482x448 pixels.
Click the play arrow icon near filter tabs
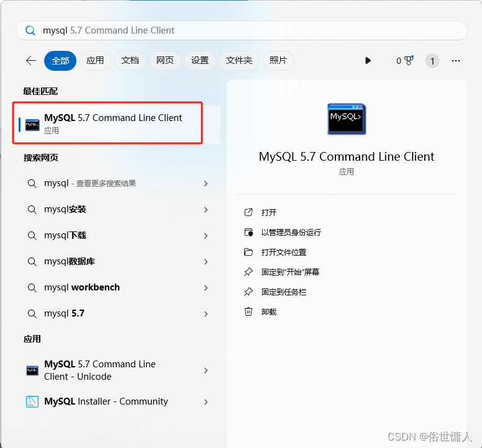[368, 60]
